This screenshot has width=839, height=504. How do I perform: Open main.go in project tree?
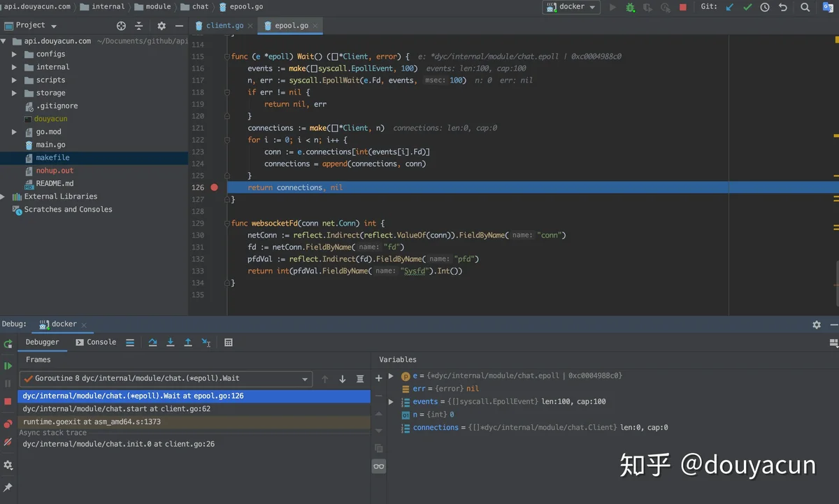point(50,145)
